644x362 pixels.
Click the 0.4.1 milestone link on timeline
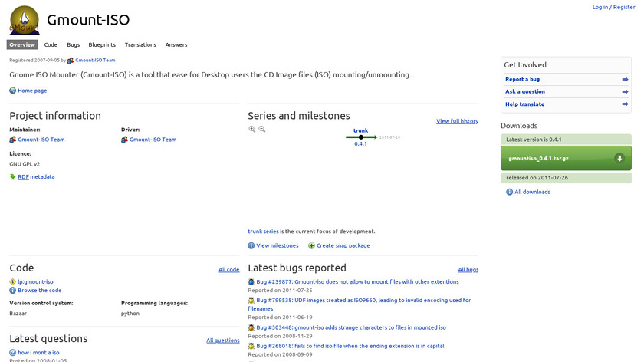coord(360,144)
